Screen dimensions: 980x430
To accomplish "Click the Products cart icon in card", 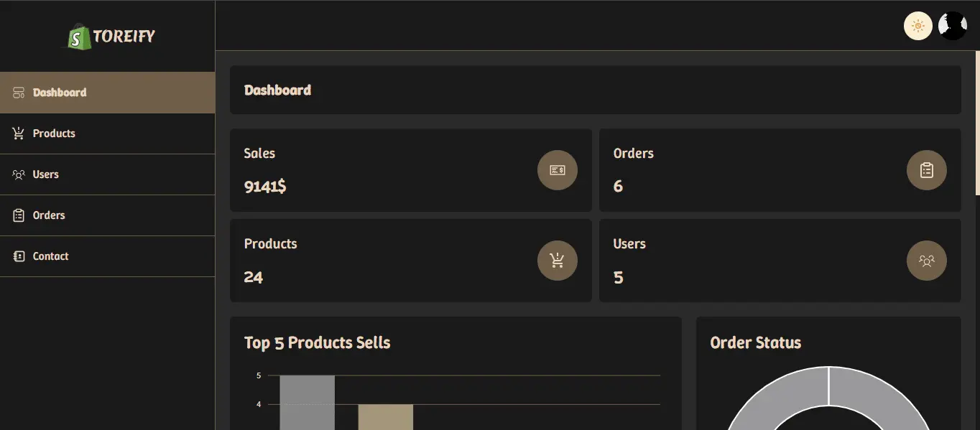I will tap(558, 261).
